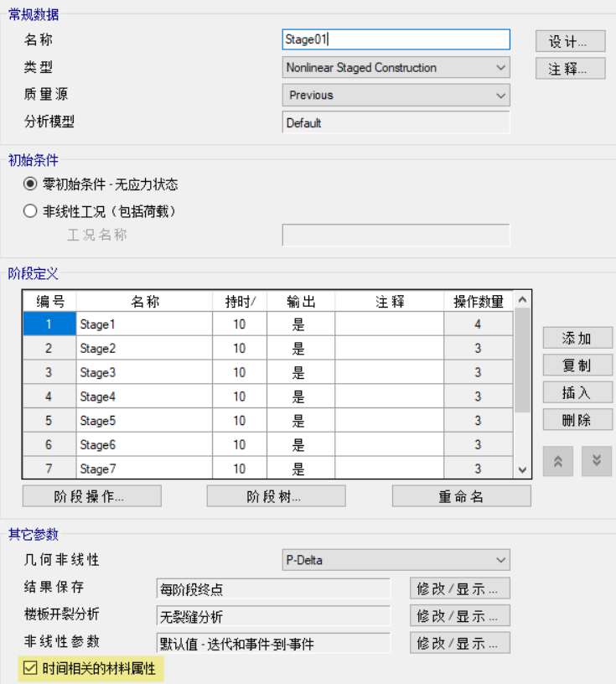Image resolution: width=616 pixels, height=684 pixels.
Task: Open the 类型 Nonlinear Staged Construction dropdown
Action: [x=396, y=68]
